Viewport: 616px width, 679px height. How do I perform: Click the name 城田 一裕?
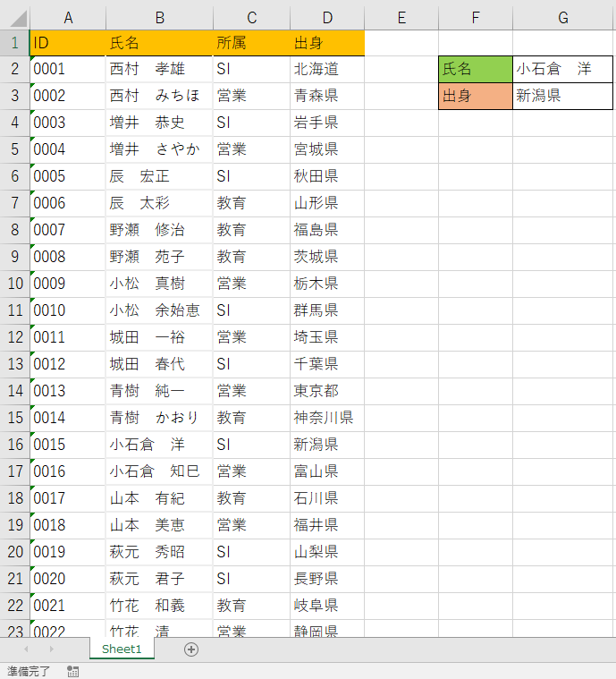pos(148,337)
